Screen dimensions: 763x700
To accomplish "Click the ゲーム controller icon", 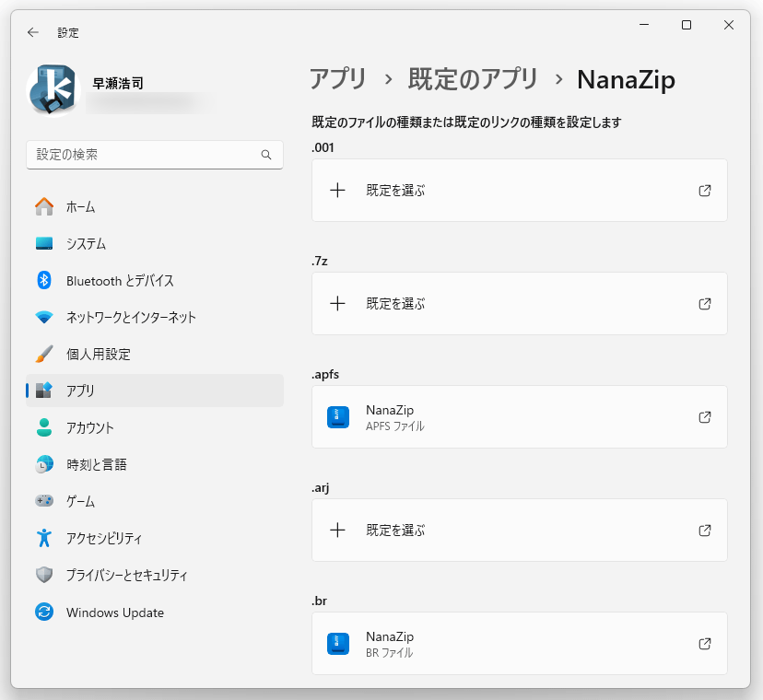I will (44, 500).
